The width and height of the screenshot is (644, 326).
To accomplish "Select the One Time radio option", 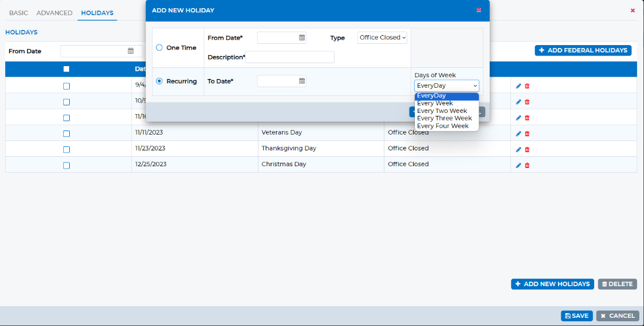I will (159, 47).
